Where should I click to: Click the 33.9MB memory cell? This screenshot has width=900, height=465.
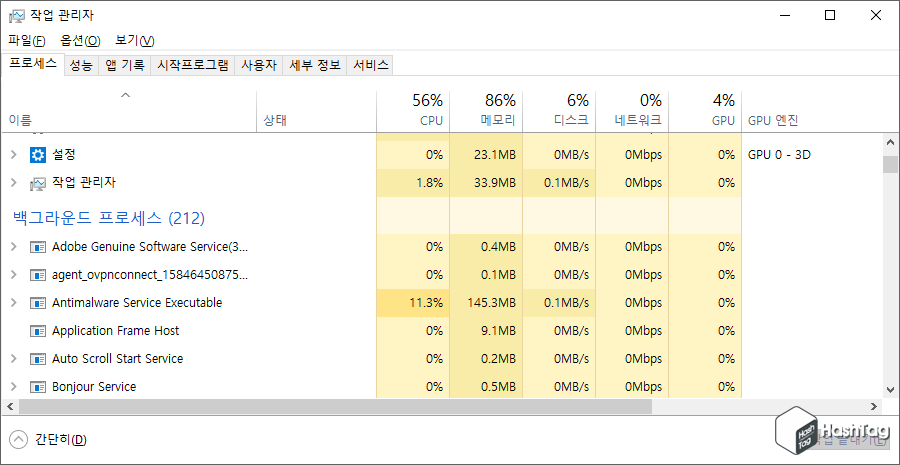tap(486, 183)
